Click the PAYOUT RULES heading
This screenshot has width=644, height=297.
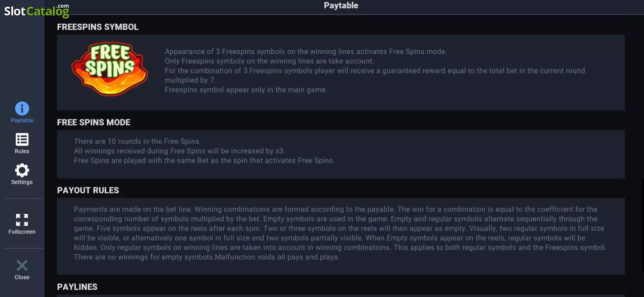click(x=88, y=190)
